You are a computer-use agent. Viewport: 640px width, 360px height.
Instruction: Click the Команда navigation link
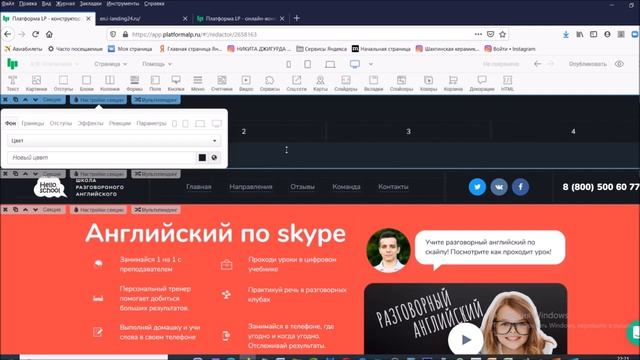tap(346, 187)
